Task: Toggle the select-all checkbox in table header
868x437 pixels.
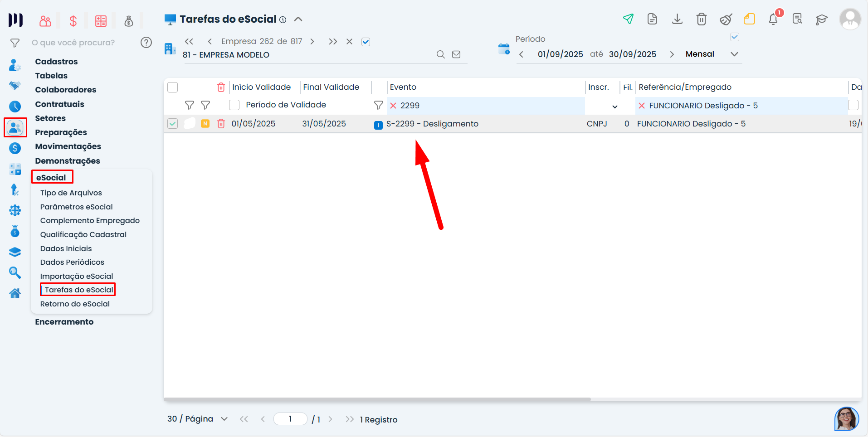Action: 173,87
